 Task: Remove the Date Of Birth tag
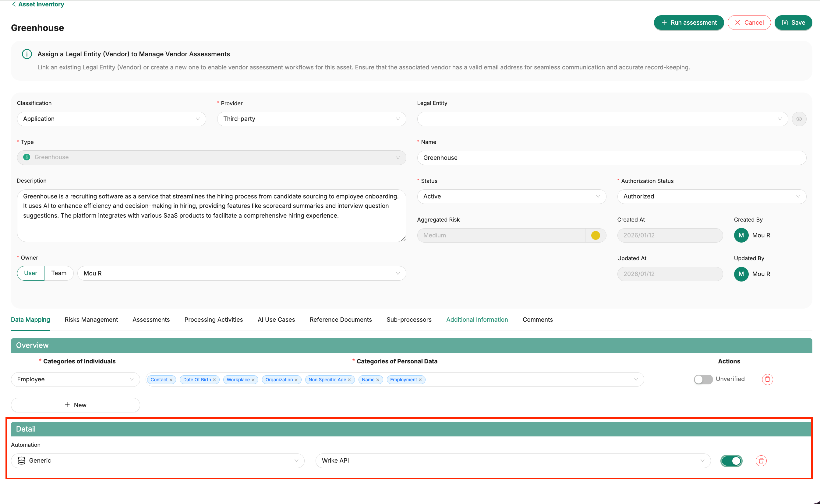pyautogui.click(x=214, y=380)
